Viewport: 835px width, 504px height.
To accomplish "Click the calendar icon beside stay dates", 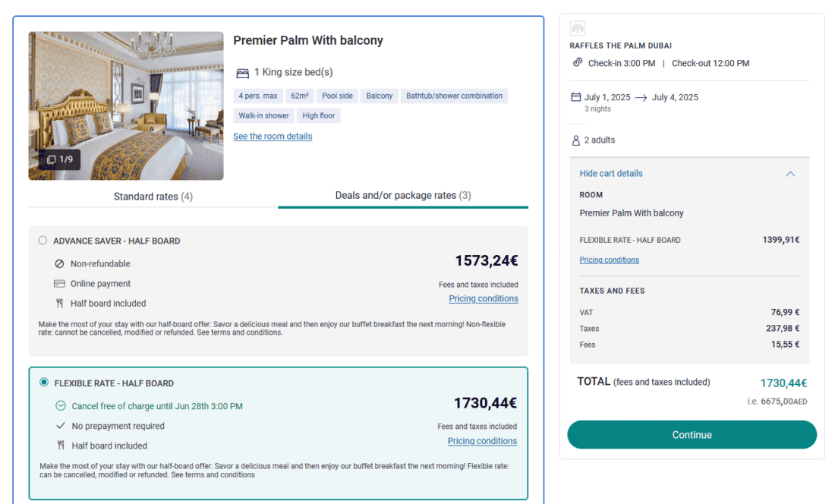I will point(575,97).
